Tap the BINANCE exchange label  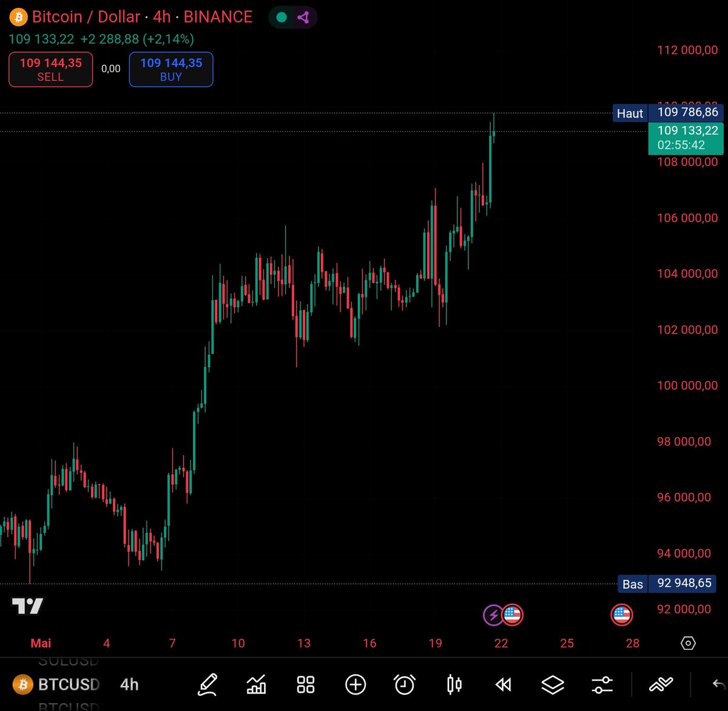click(x=218, y=17)
